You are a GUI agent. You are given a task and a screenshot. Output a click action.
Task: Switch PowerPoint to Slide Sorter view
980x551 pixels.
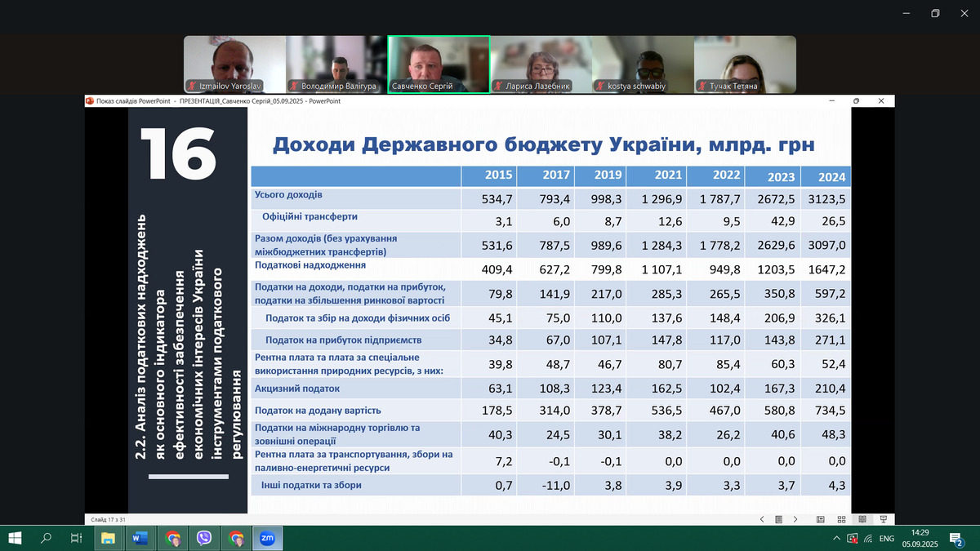click(841, 519)
